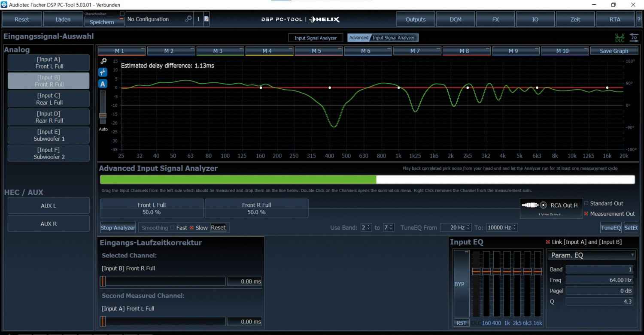Open the M 8 measurement slot menu
This screenshot has height=335, width=644.
tap(466, 51)
